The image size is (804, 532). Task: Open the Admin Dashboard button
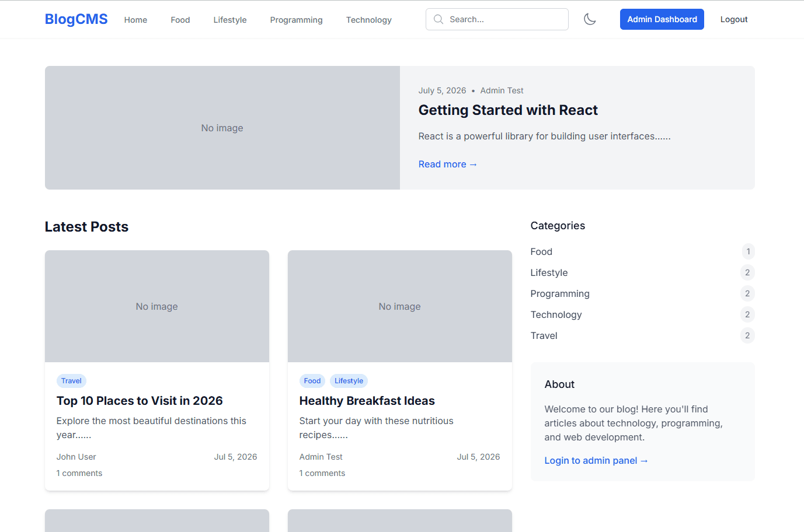pyautogui.click(x=662, y=19)
